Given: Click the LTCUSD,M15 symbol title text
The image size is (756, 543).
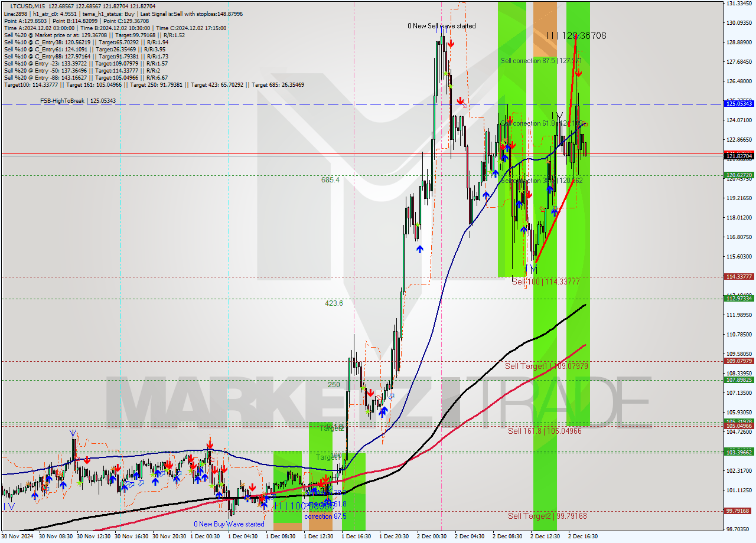Looking at the screenshot, I should tap(27, 6).
